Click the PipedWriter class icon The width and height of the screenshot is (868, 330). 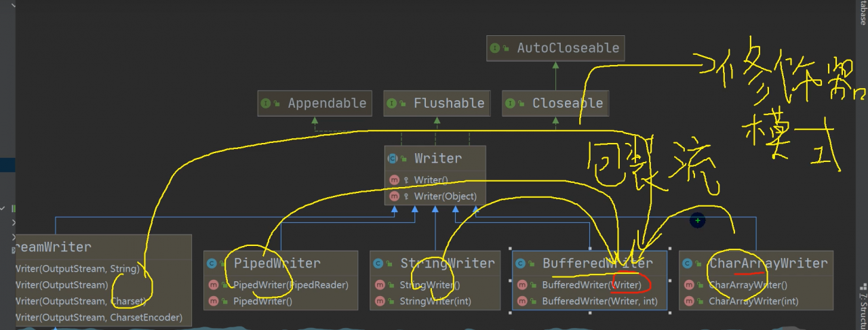tap(212, 263)
